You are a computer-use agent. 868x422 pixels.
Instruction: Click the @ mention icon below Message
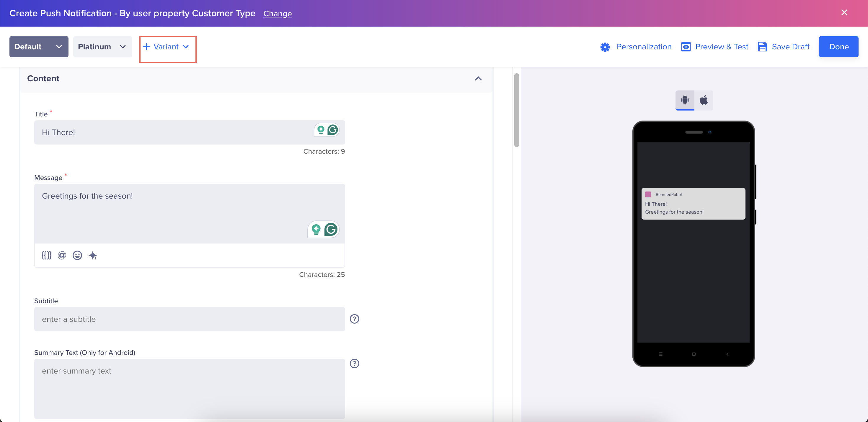pyautogui.click(x=62, y=255)
